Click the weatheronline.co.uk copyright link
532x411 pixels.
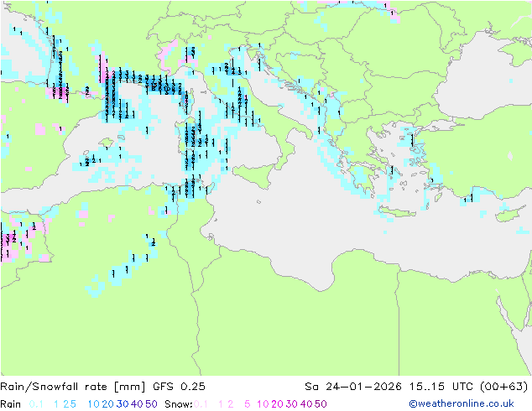coord(462,403)
